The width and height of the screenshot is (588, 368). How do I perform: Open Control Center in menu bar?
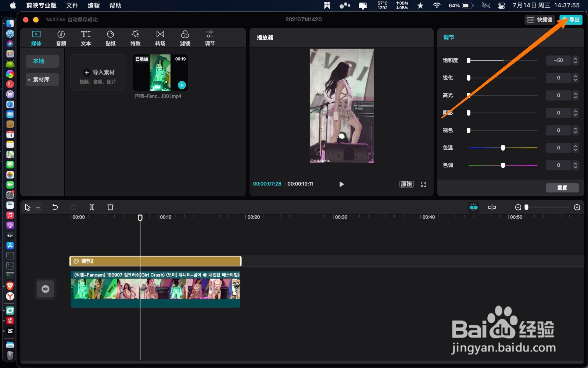click(x=502, y=6)
